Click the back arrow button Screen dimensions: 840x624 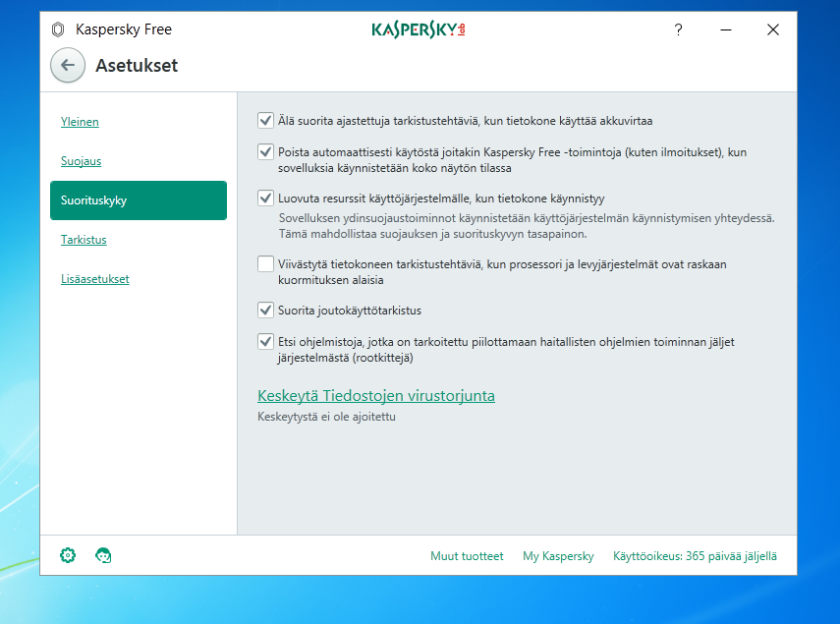click(x=68, y=65)
